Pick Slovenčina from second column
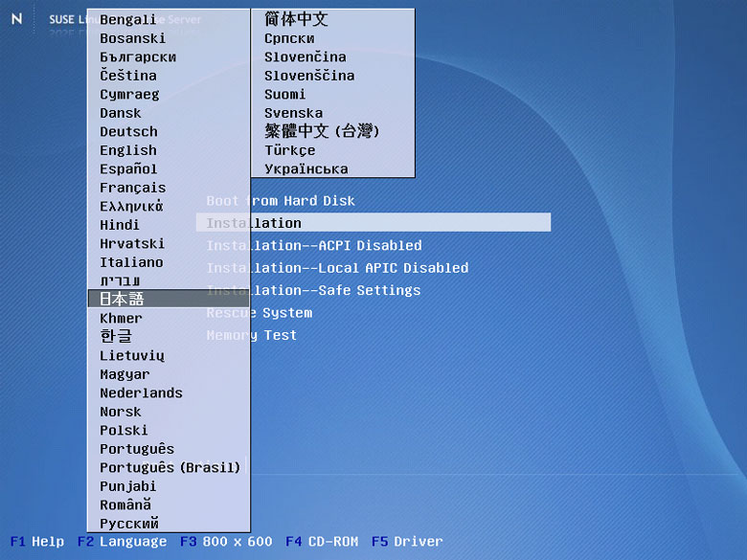This screenshot has width=747, height=560. 305,56
